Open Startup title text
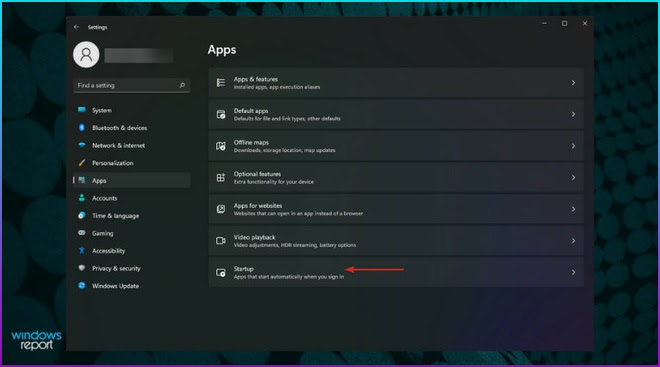The width and height of the screenshot is (660, 367). coord(244,269)
